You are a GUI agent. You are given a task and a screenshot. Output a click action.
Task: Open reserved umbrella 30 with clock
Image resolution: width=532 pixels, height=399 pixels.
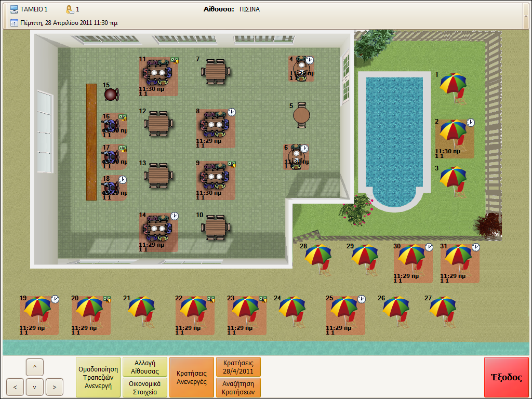[x=413, y=263]
